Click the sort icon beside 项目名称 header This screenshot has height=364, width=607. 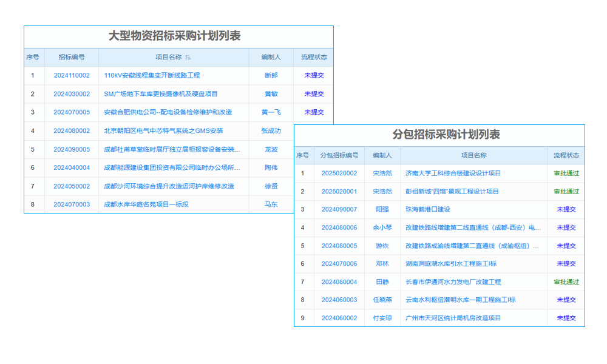[x=189, y=57]
